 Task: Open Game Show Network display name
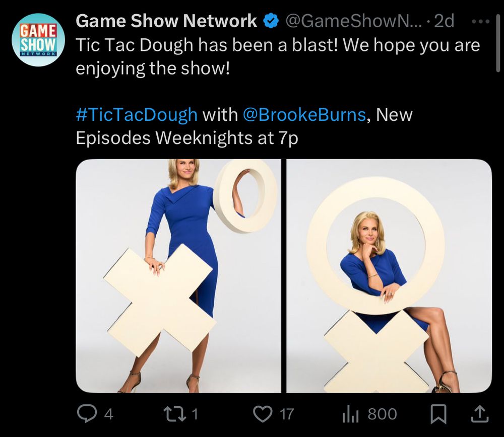(166, 21)
